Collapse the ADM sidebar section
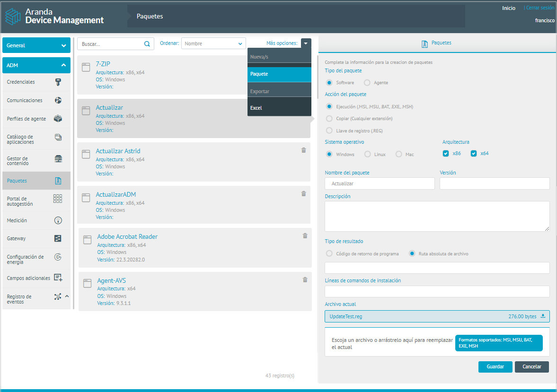The height and width of the screenshot is (392, 557). click(36, 65)
